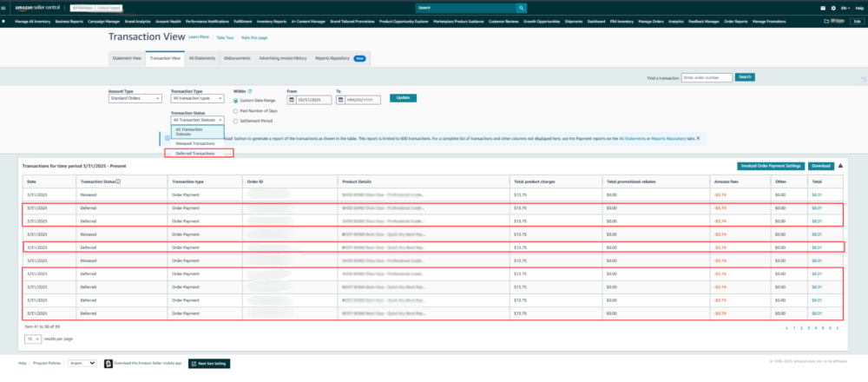Image resolution: width=868 pixels, height=382 pixels.
Task: Open the From date calendar icon
Action: click(x=292, y=100)
